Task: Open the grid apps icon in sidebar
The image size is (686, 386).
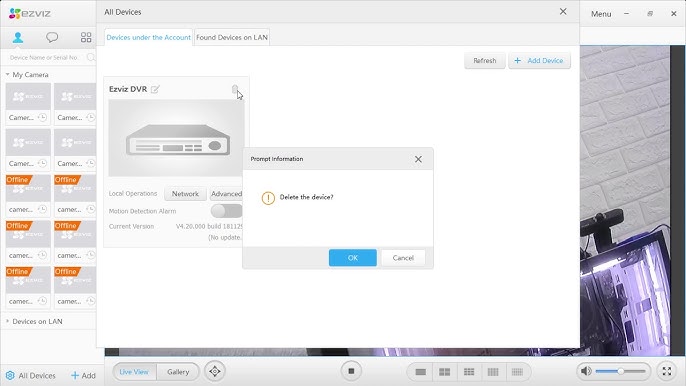Action: point(86,37)
